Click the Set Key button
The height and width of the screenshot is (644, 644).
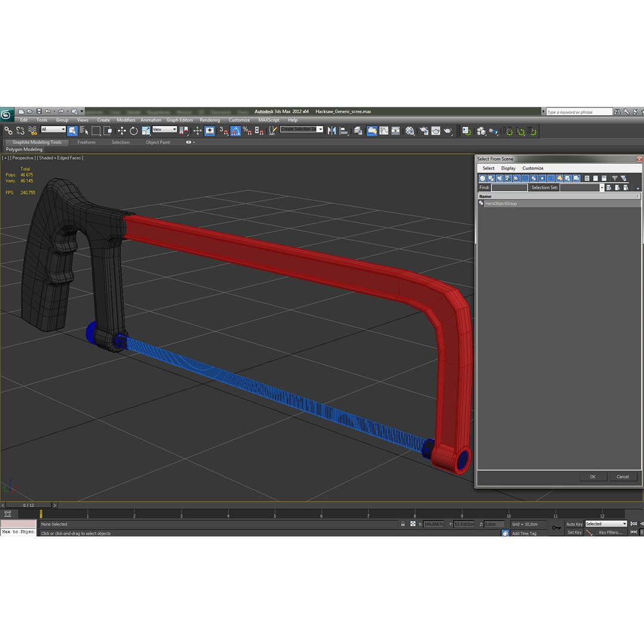pos(574,532)
